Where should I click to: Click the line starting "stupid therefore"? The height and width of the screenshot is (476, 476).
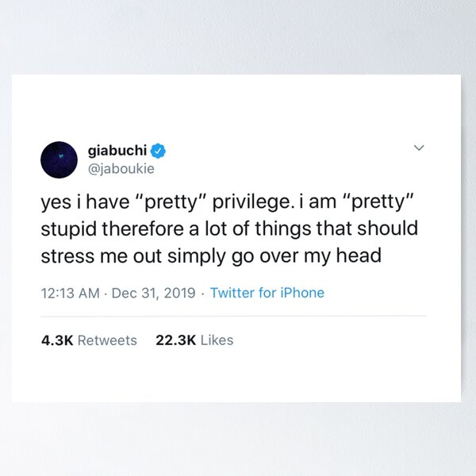click(228, 229)
